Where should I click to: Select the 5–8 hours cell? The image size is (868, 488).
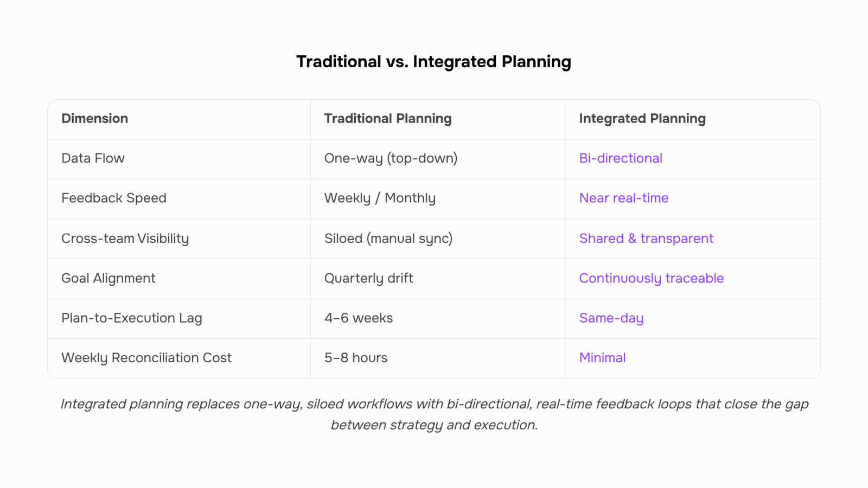tap(356, 358)
